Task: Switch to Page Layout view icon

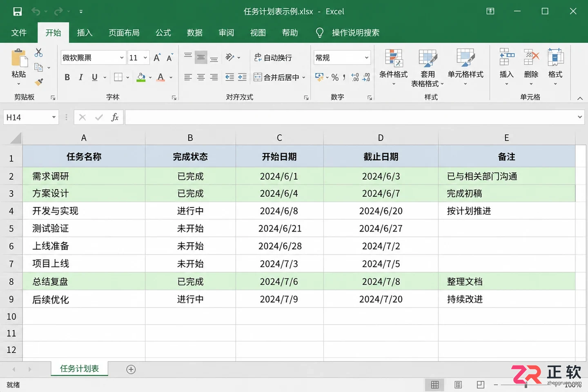Action: point(458,385)
